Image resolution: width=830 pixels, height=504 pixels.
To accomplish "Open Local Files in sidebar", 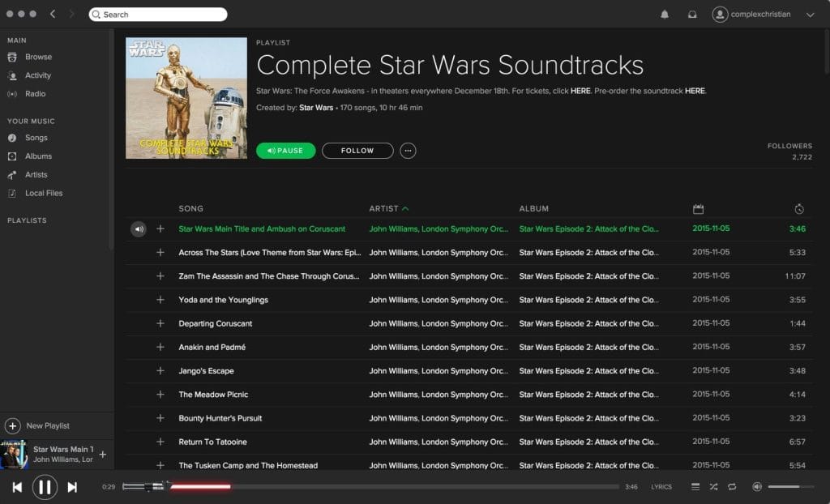I will click(x=44, y=193).
